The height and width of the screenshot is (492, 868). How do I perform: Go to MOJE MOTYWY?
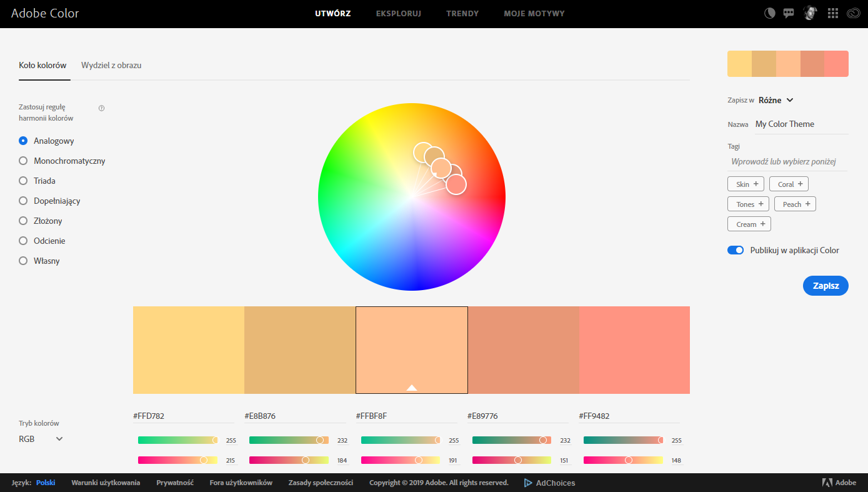[x=534, y=13]
